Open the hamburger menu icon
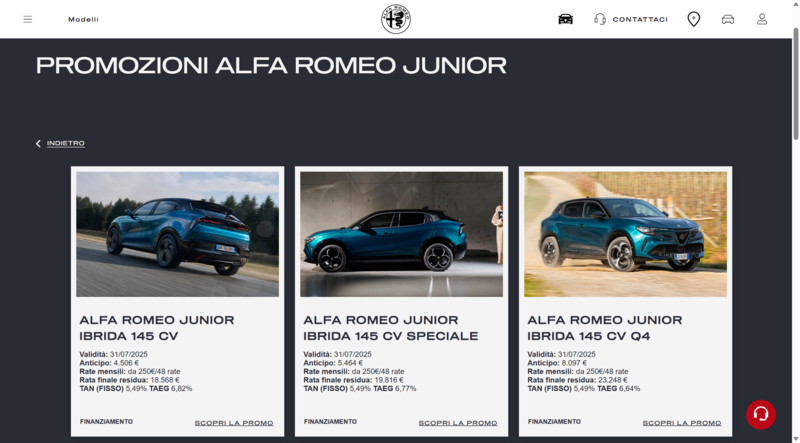 (x=28, y=19)
